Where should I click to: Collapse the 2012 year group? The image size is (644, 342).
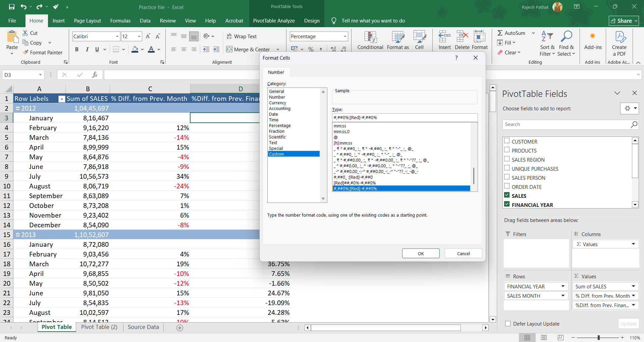tap(18, 108)
